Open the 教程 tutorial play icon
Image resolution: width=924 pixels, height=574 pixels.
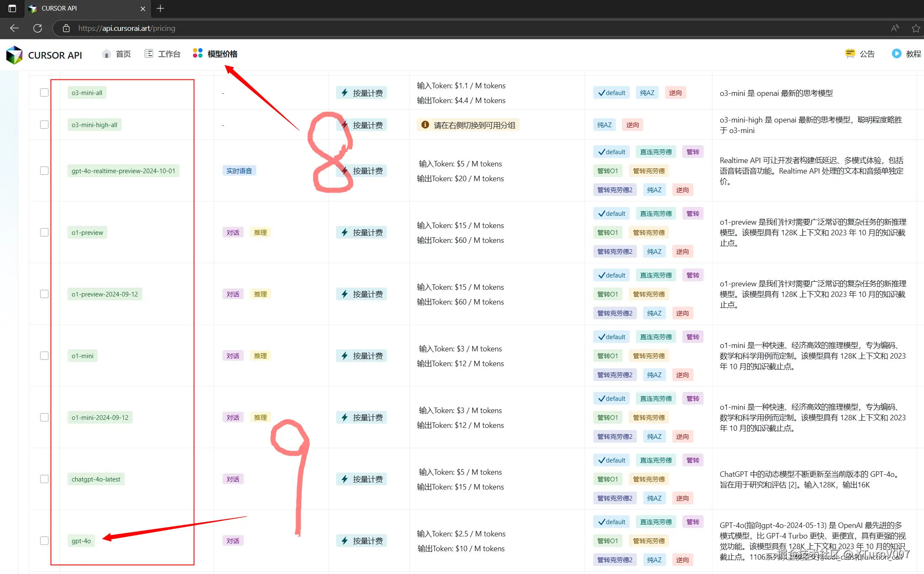pyautogui.click(x=896, y=54)
